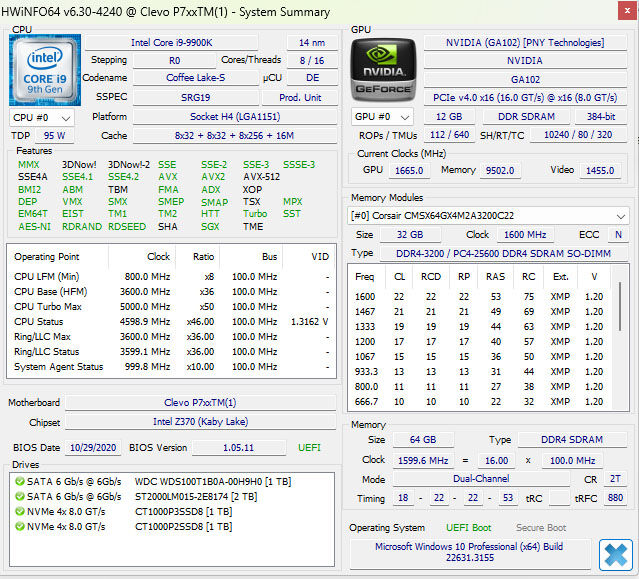This screenshot has width=639, height=579.
Task: Click the Clevo P7xxTM(1) motherboard field
Action: click(201, 403)
